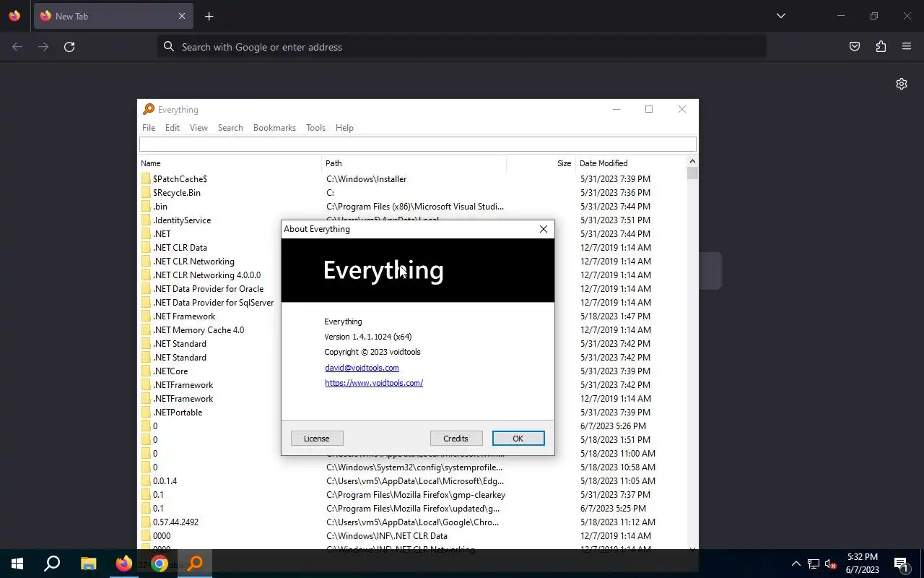This screenshot has height=578, width=924.
Task: Open Firefox Extensions puzzle icon
Action: pyautogui.click(x=881, y=47)
